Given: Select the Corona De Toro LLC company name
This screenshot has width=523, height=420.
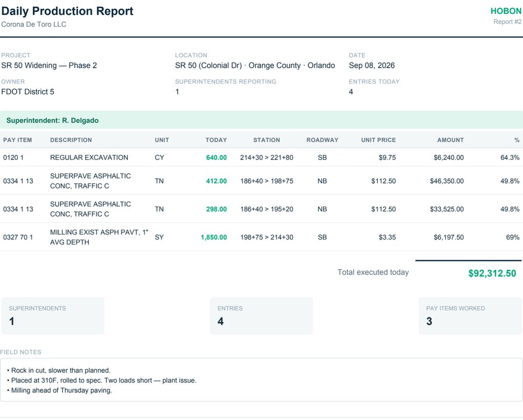Looking at the screenshot, I should 34,24.
